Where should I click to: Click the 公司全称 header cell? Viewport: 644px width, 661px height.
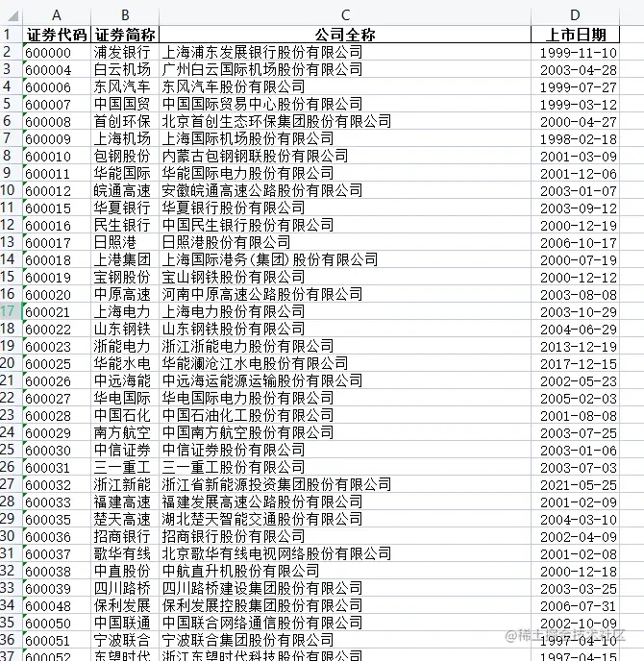click(345, 35)
